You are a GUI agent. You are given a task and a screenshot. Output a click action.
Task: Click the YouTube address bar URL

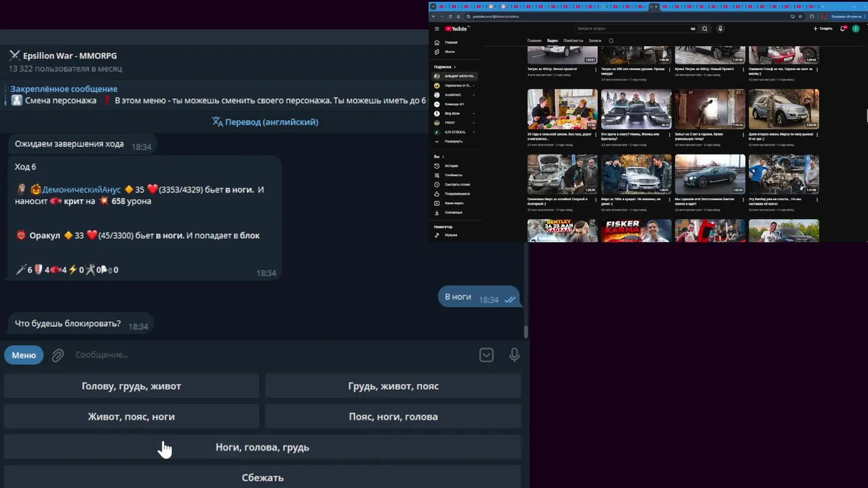pyautogui.click(x=496, y=16)
